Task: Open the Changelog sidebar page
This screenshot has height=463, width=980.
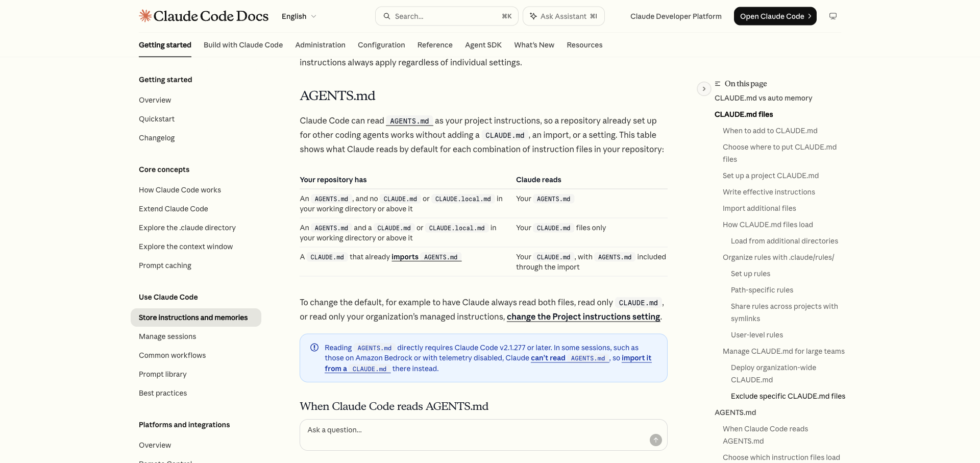Action: click(157, 138)
